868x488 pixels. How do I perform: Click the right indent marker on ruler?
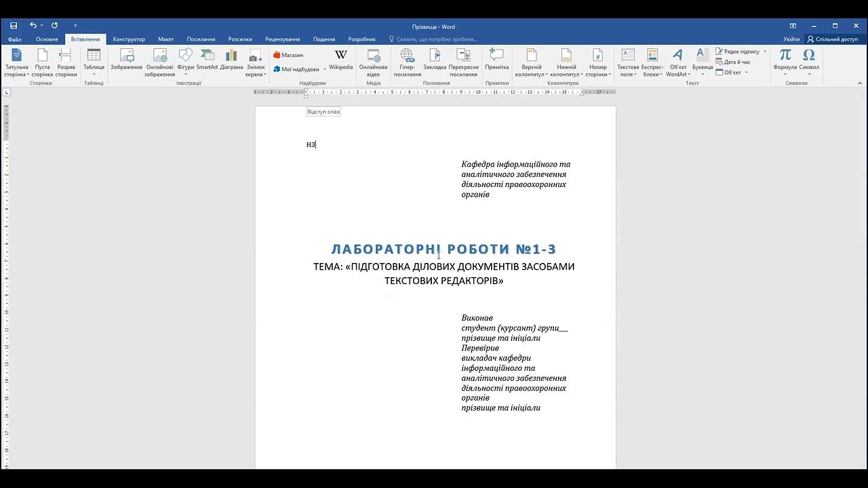pos(581,93)
